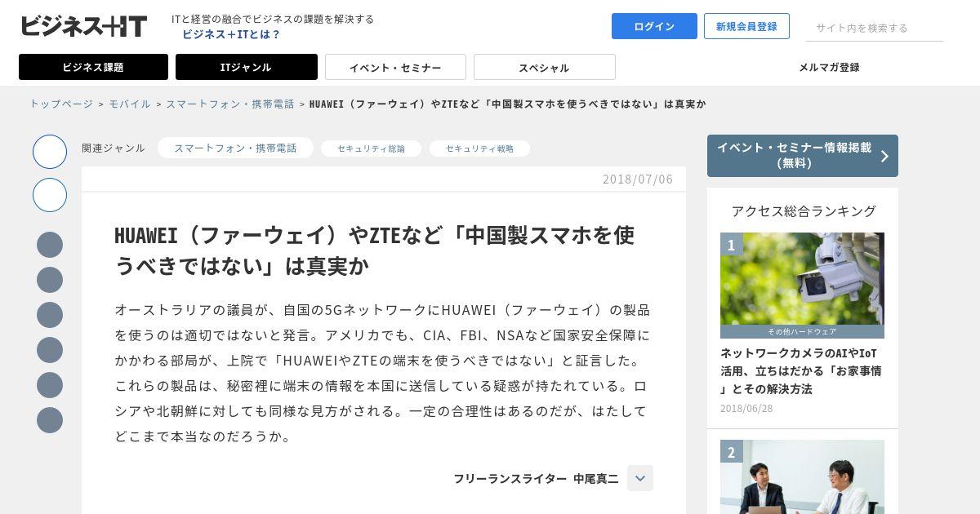Viewport: 980px width, 514px height.
Task: Open the ビジネス＋ITとは？ link
Action: point(231,34)
